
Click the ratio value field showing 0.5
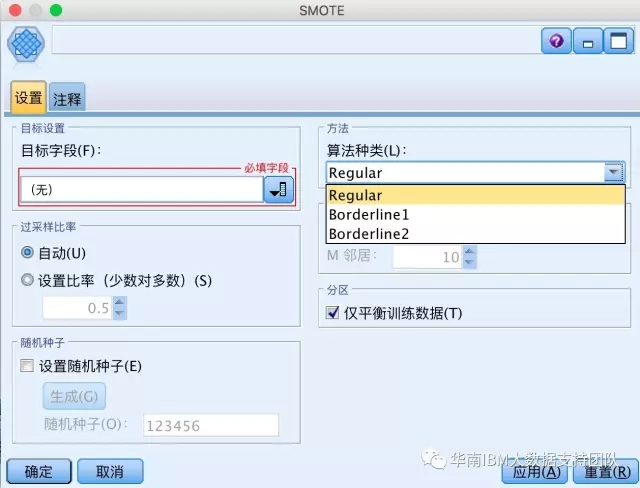tap(78, 308)
